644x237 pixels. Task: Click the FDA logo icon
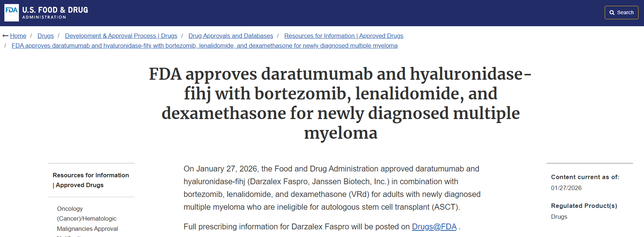tap(12, 13)
